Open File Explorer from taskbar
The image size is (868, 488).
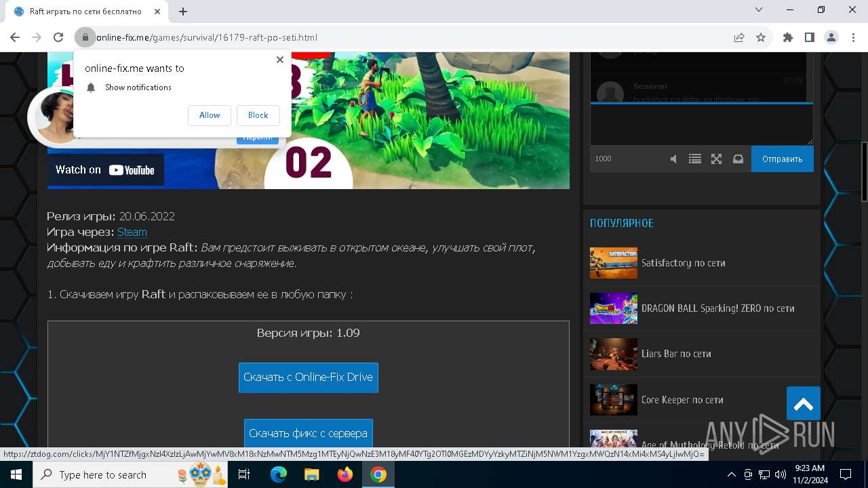pyautogui.click(x=312, y=474)
